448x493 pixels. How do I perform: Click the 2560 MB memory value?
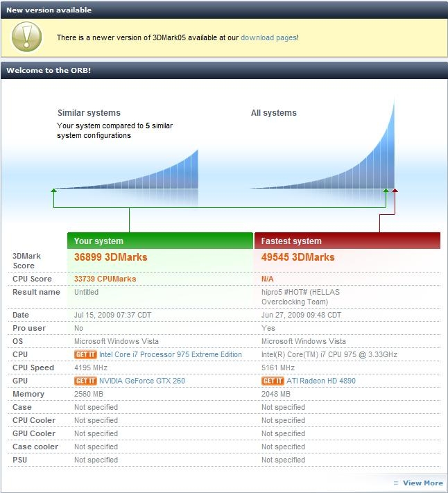point(88,395)
